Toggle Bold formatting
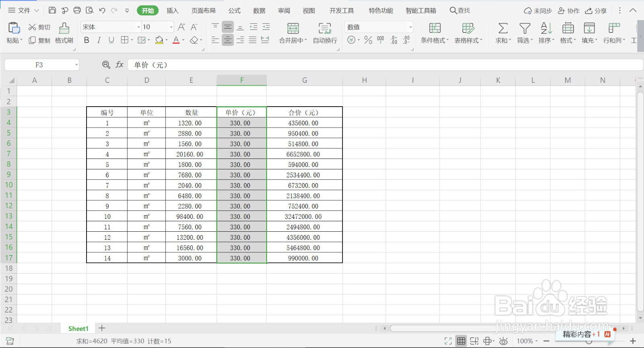 point(87,40)
